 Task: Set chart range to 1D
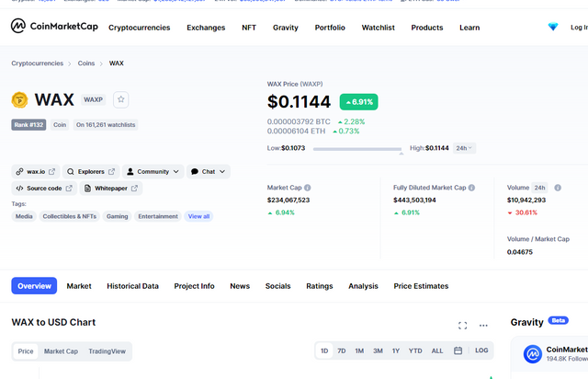pos(324,350)
